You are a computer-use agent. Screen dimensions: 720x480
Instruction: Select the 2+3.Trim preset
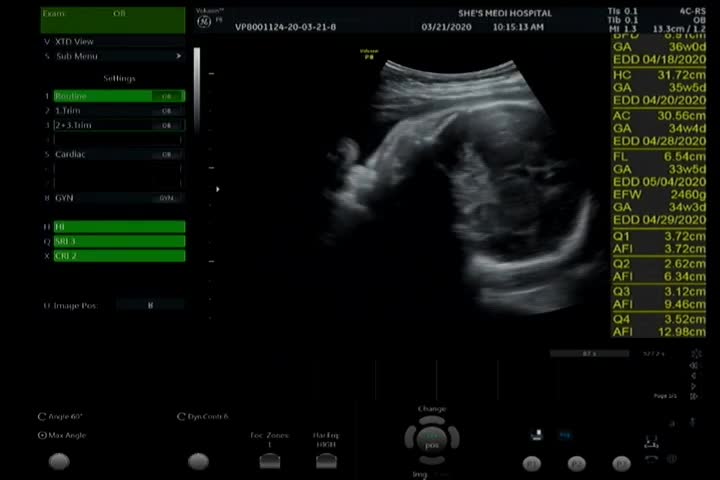pyautogui.click(x=113, y=126)
